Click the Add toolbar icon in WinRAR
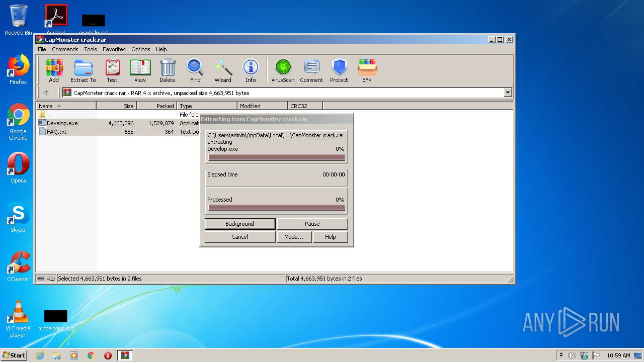This screenshot has height=362, width=644. (x=54, y=70)
